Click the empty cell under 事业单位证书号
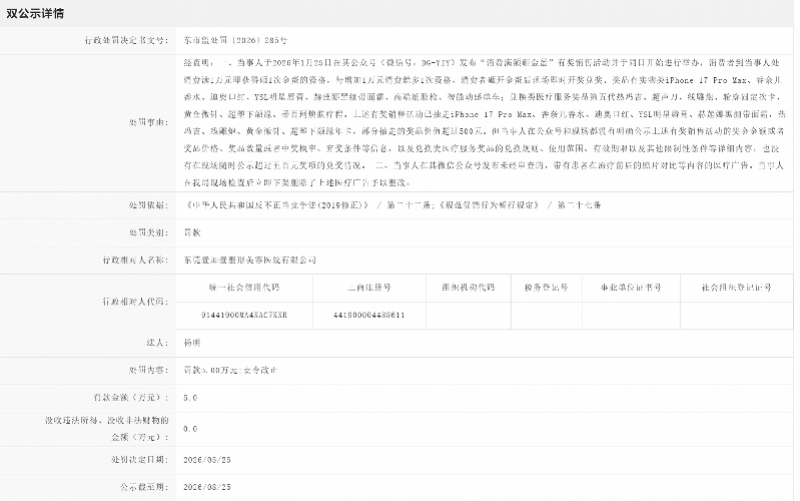800x501 pixels. 631,315
